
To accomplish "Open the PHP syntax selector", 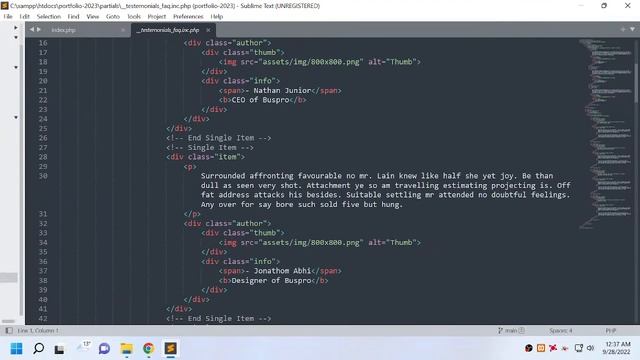I will coord(611,330).
